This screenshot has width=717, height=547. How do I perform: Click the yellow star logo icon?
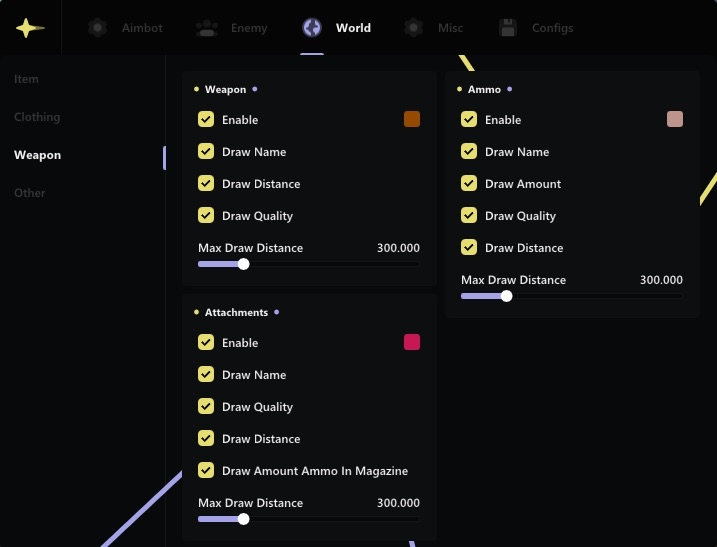(30, 28)
